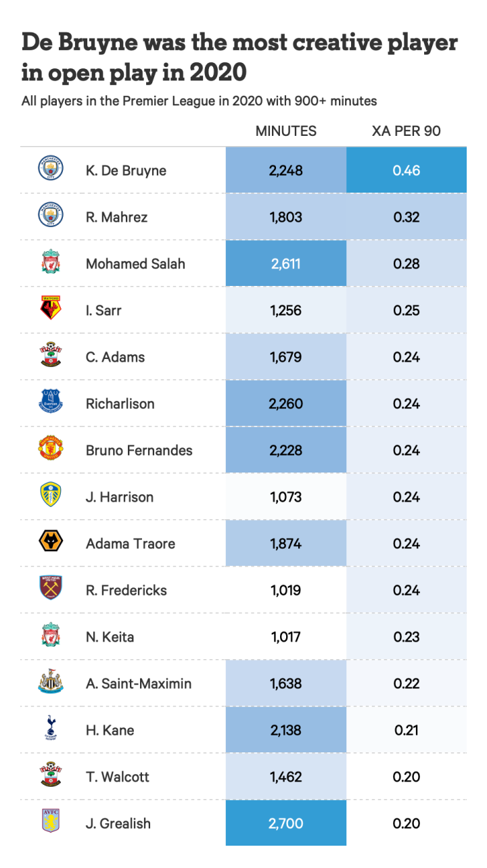Click the MINUTES column header

285,131
